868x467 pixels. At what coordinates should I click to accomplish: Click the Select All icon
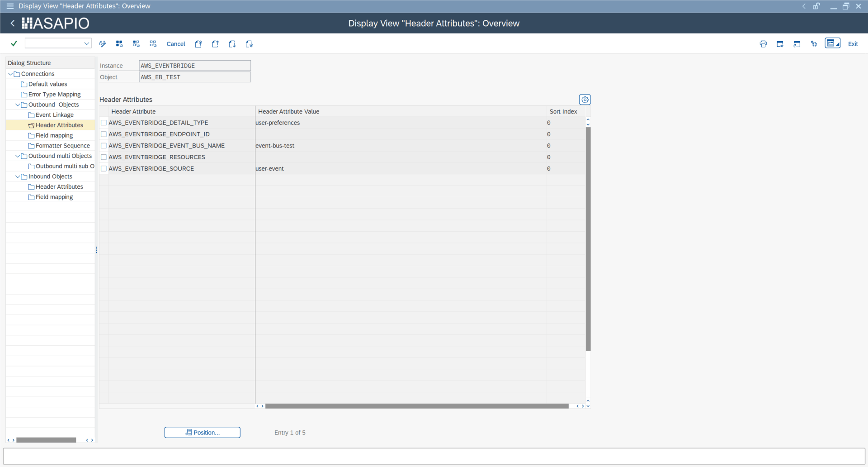(x=119, y=44)
